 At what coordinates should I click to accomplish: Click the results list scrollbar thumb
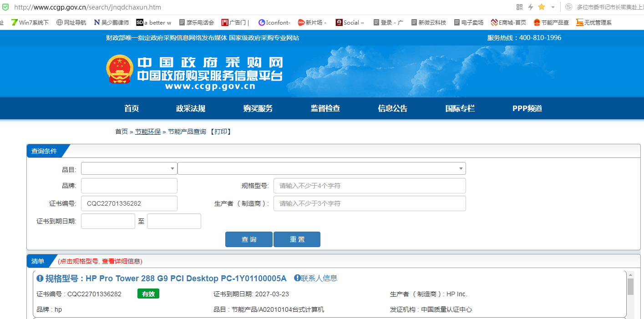pos(630,287)
